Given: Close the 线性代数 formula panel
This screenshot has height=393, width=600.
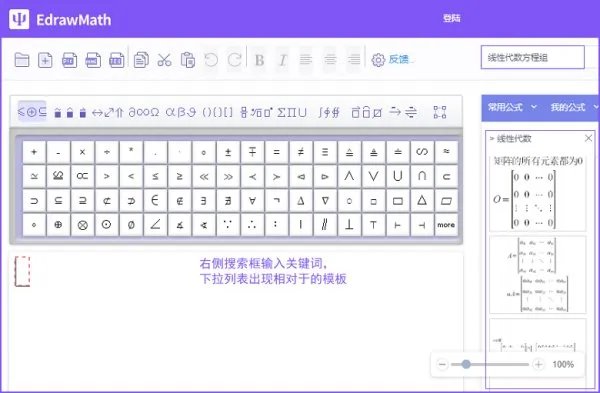Looking at the screenshot, I should point(589,138).
